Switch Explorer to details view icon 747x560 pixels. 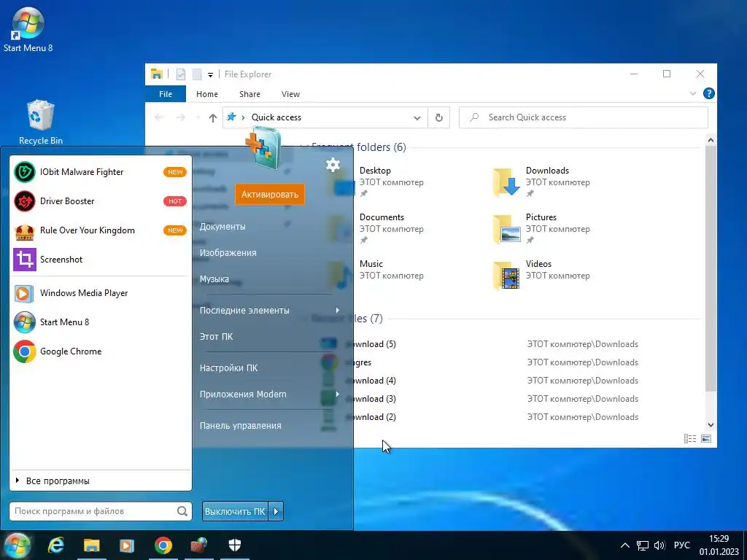[x=690, y=438]
